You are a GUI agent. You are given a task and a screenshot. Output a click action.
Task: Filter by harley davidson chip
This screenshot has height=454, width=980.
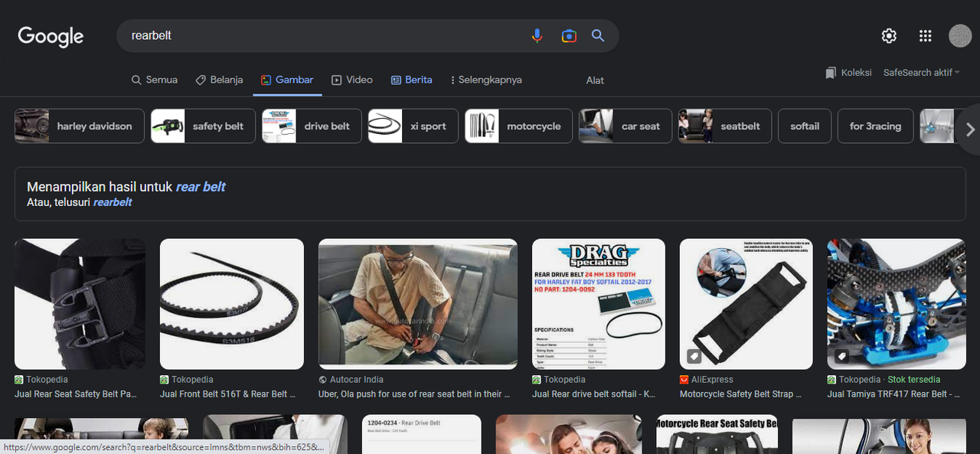point(80,126)
